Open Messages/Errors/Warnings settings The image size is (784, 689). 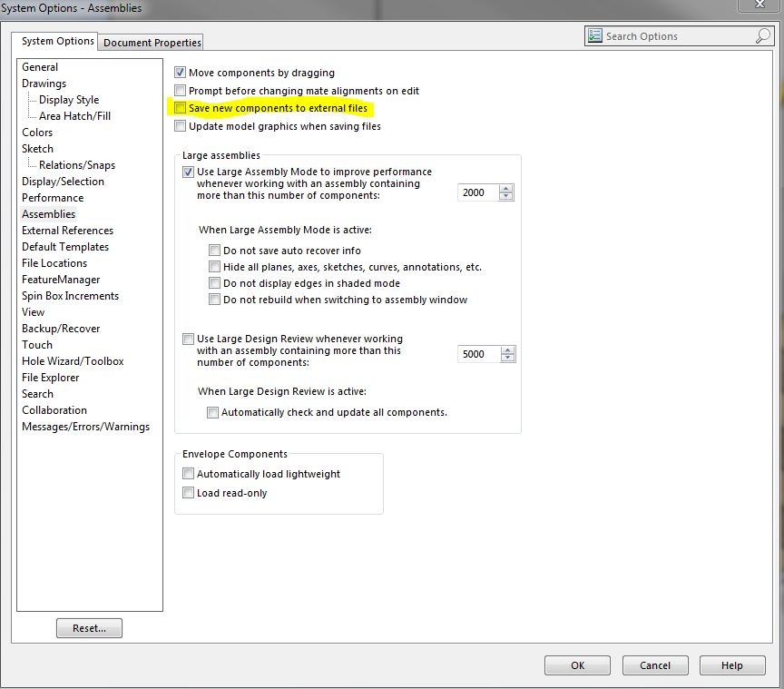[x=85, y=427]
